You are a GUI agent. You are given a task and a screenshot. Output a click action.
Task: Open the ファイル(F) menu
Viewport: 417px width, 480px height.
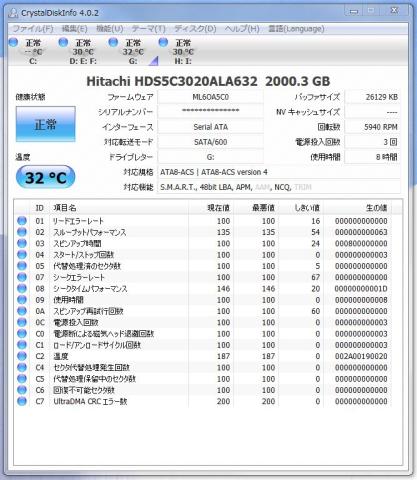pos(33,29)
